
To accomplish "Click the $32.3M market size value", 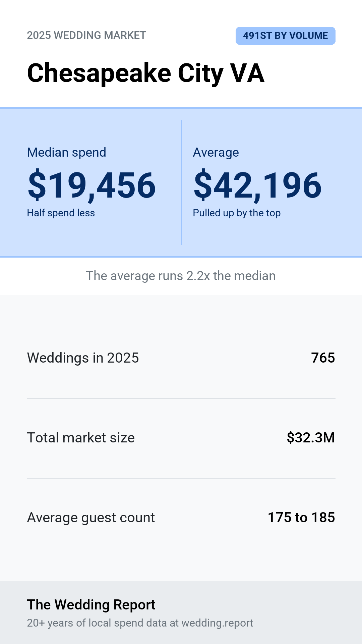I will [311, 438].
